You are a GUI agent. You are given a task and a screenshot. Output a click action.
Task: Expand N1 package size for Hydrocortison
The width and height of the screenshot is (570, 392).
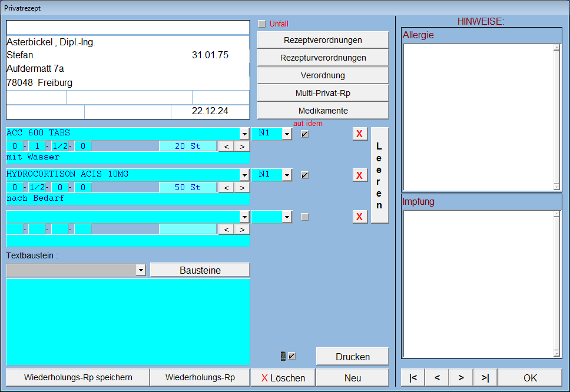point(287,175)
